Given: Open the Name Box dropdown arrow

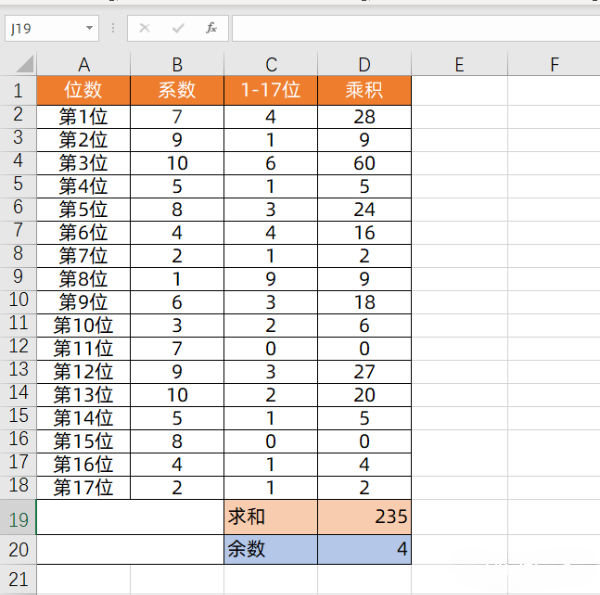Looking at the screenshot, I should 90,28.
